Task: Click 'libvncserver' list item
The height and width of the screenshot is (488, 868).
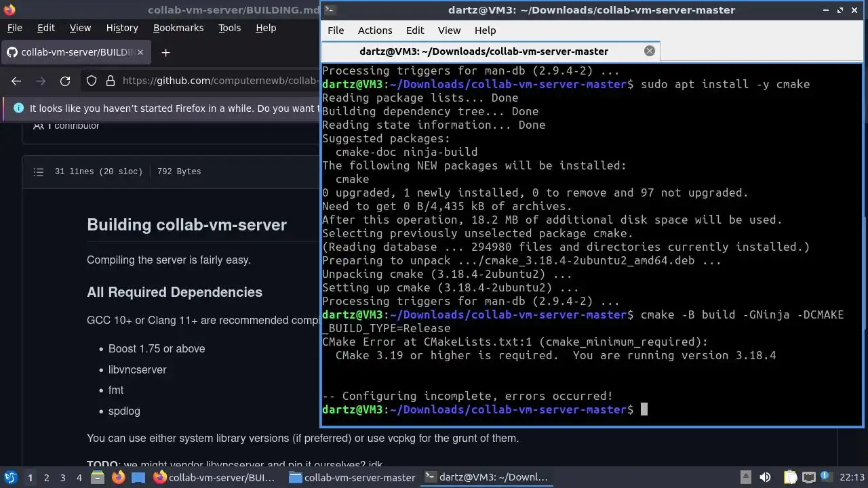Action: (x=137, y=369)
